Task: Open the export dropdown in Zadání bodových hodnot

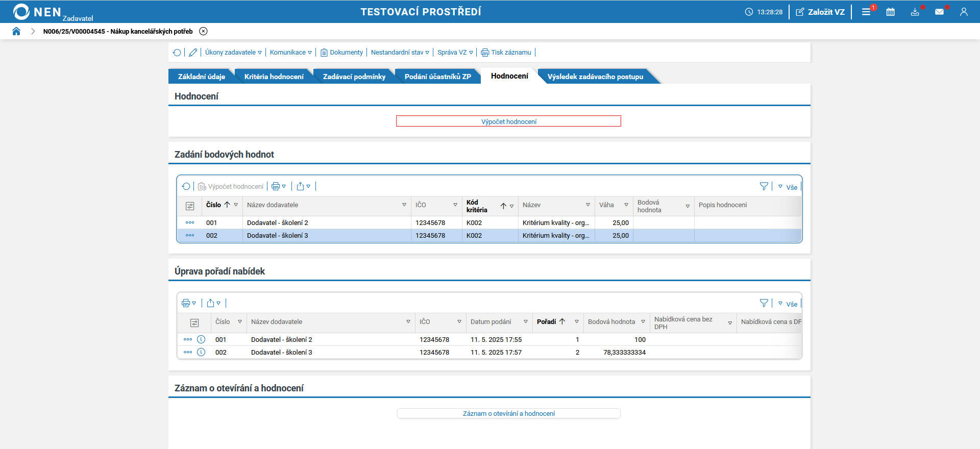Action: tap(303, 186)
